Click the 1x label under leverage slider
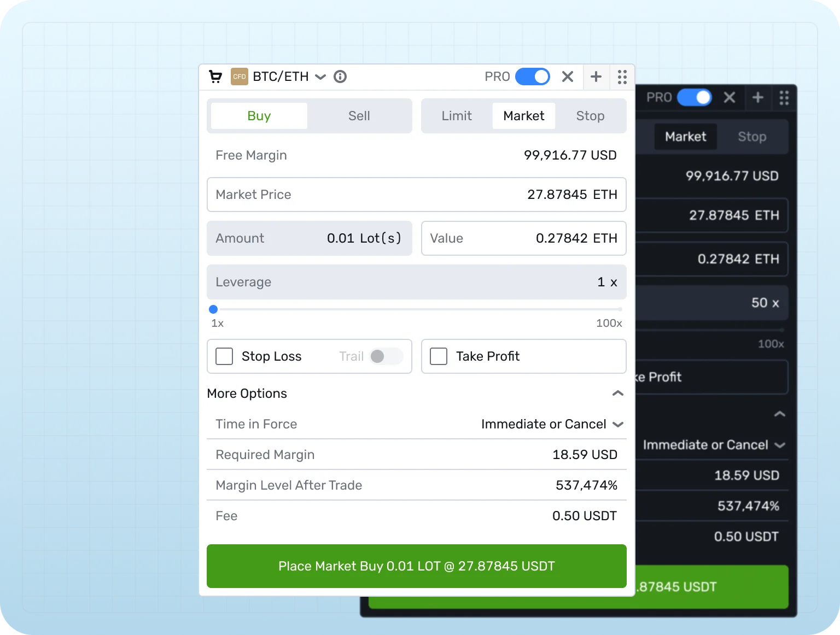840x635 pixels. 217,323
